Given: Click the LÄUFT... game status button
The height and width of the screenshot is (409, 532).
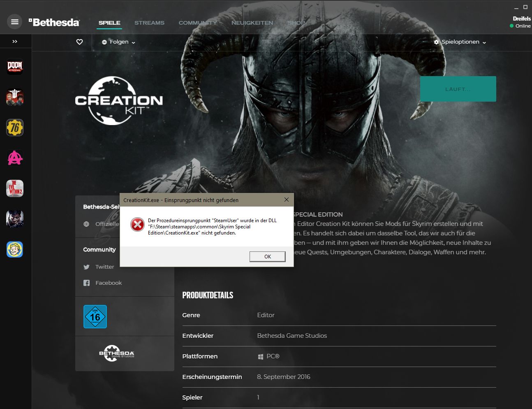Looking at the screenshot, I should pos(458,89).
